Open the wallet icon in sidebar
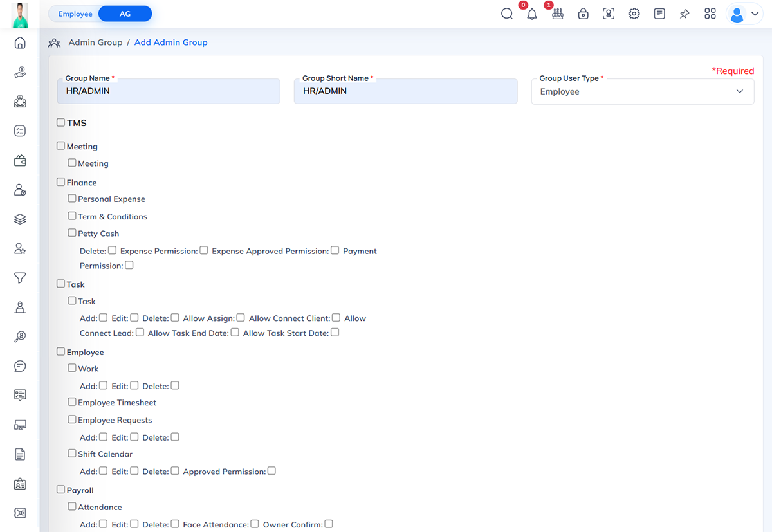The height and width of the screenshot is (532, 772). coord(20,161)
